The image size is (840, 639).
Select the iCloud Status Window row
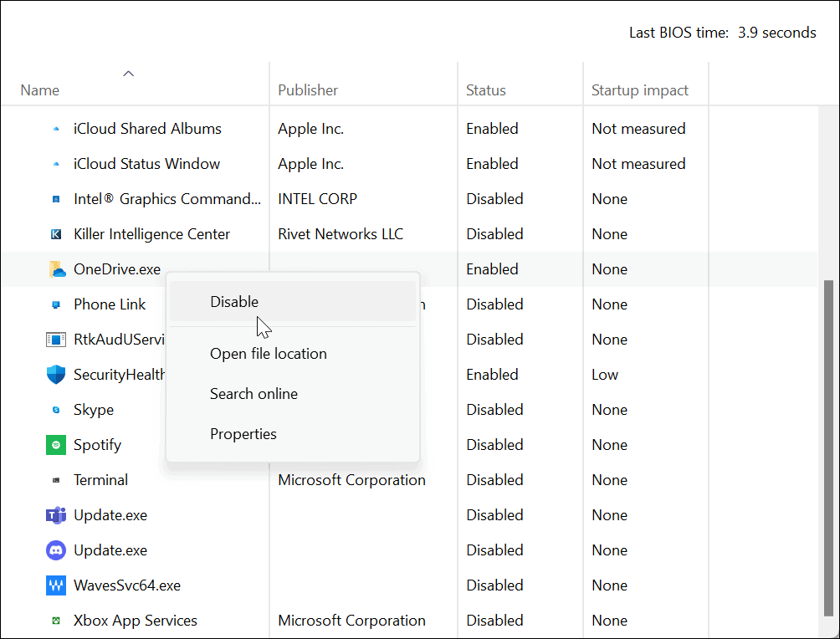(146, 163)
